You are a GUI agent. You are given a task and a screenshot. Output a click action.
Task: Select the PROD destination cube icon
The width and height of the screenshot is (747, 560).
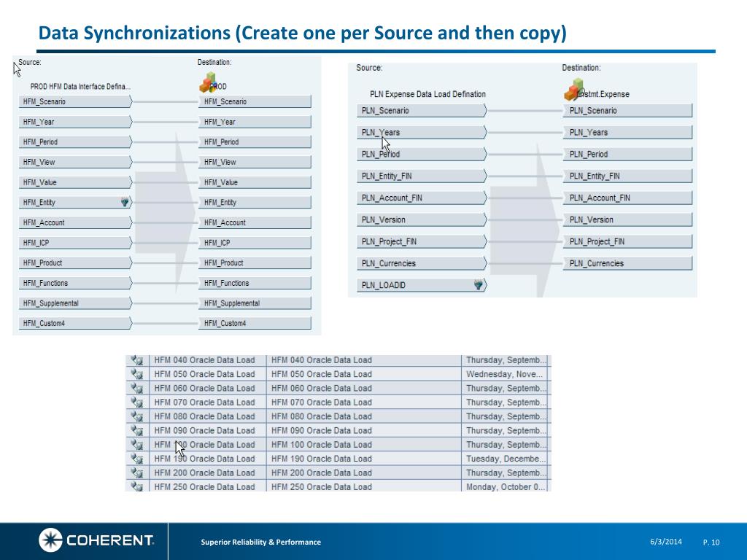point(208,83)
